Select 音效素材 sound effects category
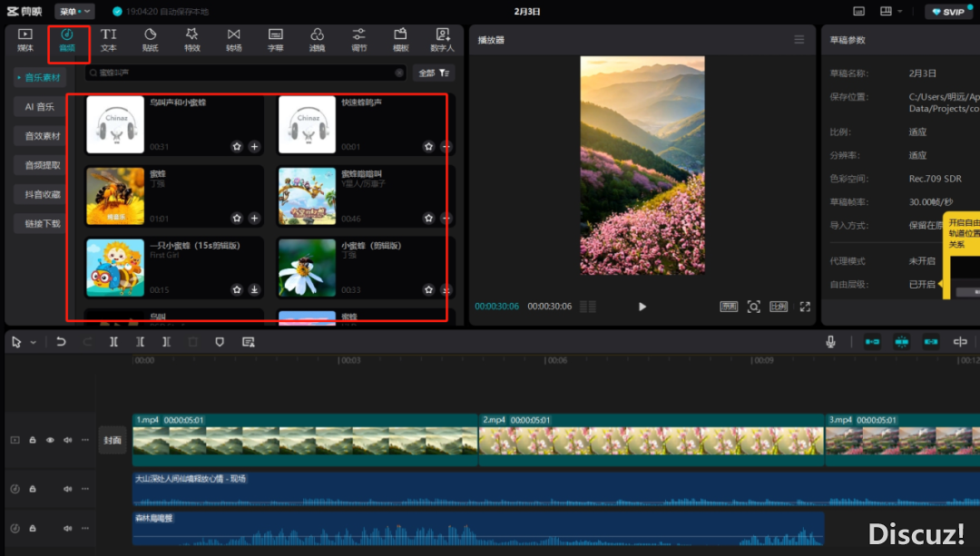This screenshot has height=556, width=980. (39, 135)
